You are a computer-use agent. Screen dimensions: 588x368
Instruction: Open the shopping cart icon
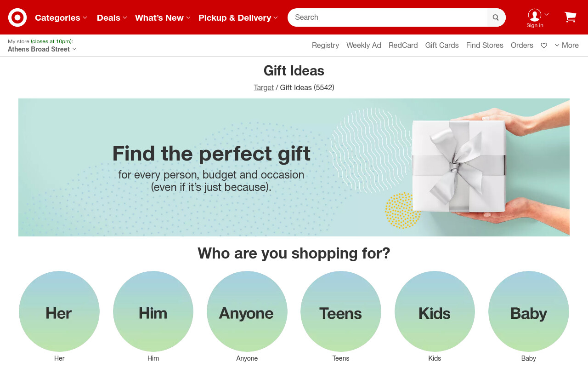point(570,17)
